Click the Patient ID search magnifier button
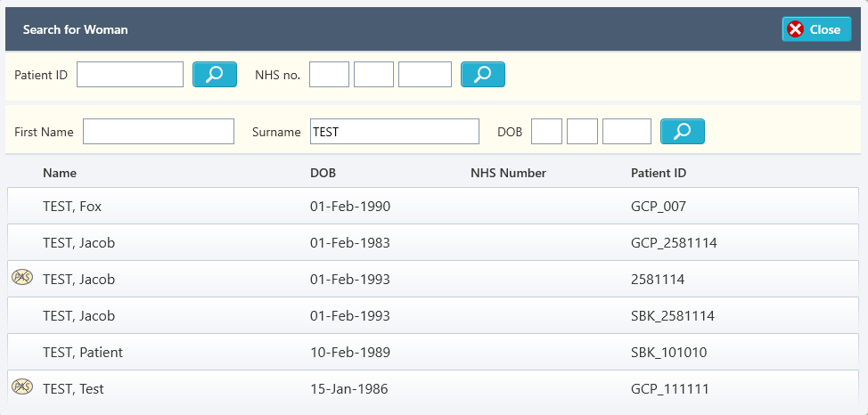This screenshot has height=415, width=868. [x=215, y=75]
